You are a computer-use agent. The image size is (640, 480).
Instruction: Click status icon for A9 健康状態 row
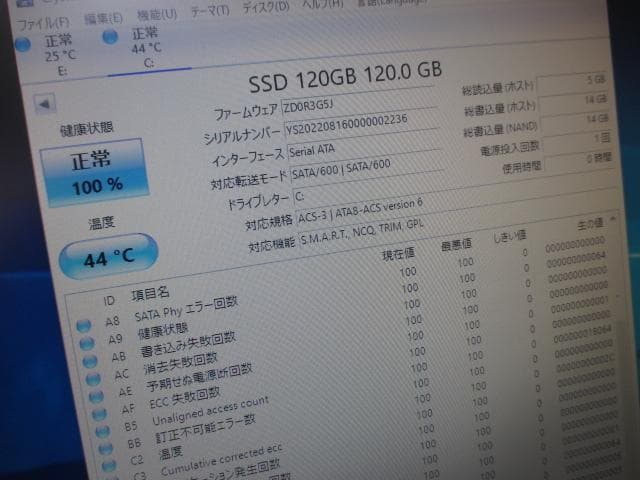click(87, 343)
